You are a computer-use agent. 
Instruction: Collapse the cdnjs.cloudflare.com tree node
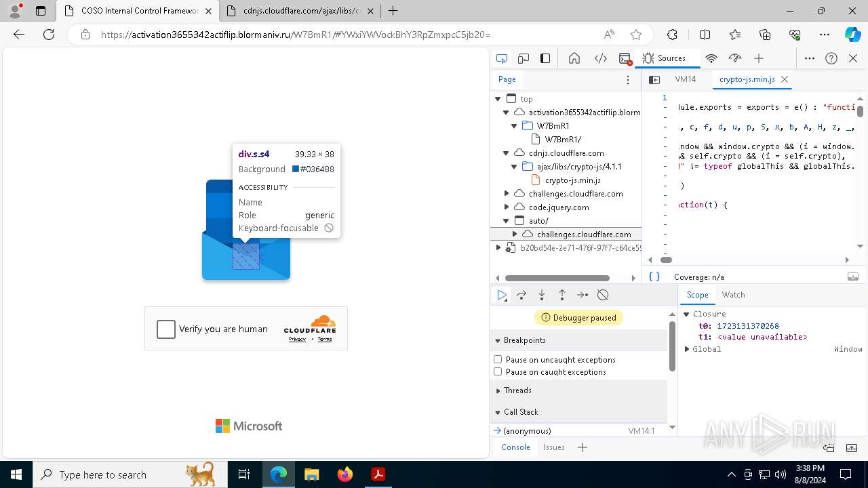(x=506, y=153)
